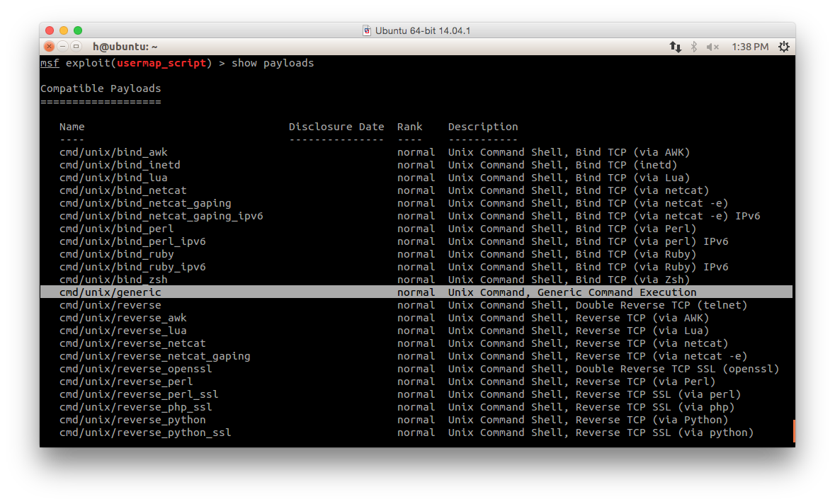Click the red 'usermap_script' exploit name
This screenshot has width=835, height=504.
pyautogui.click(x=161, y=63)
